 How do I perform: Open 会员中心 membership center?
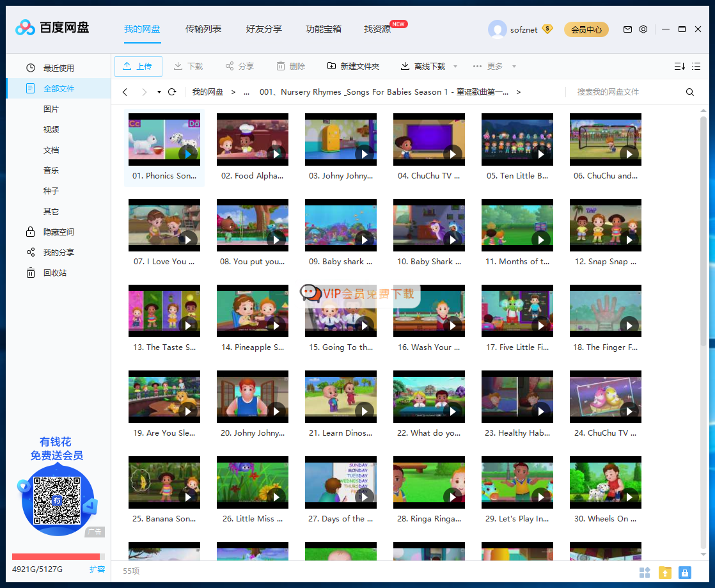click(586, 29)
